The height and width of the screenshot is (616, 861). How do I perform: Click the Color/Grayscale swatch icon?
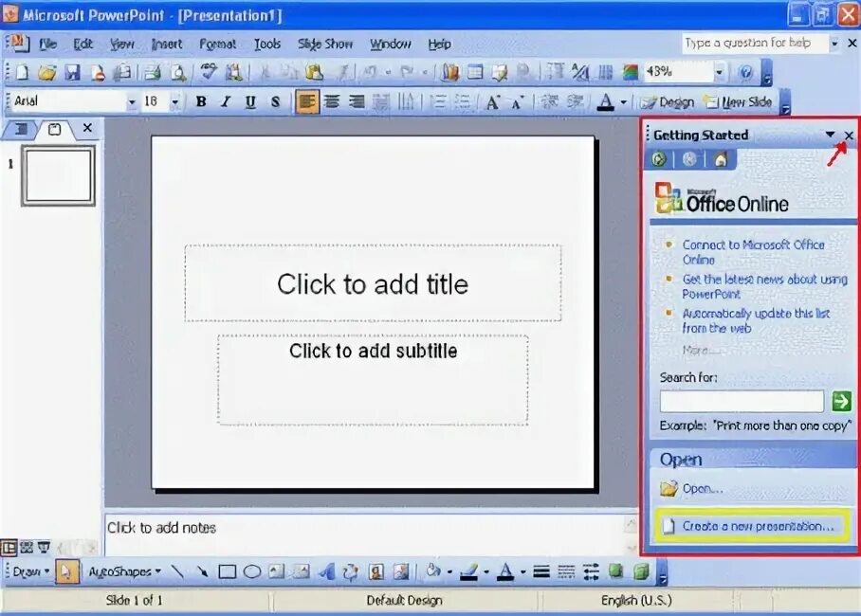(630, 72)
